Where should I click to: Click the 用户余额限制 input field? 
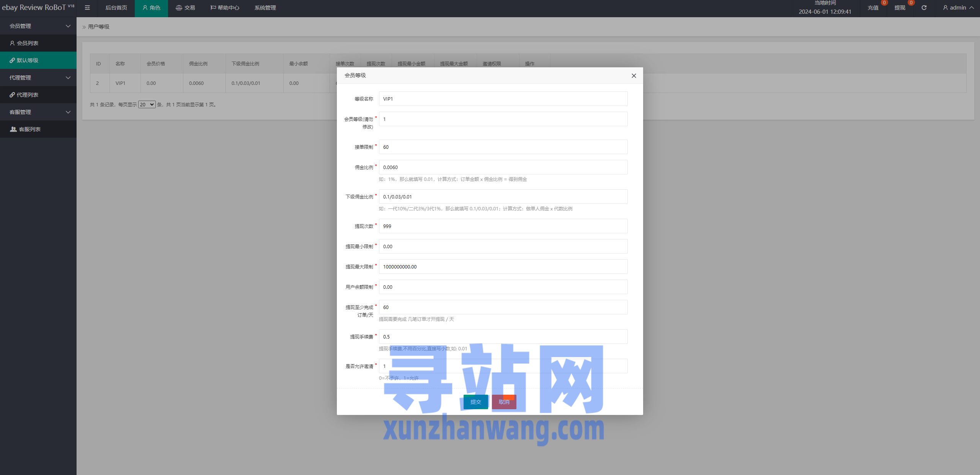503,287
